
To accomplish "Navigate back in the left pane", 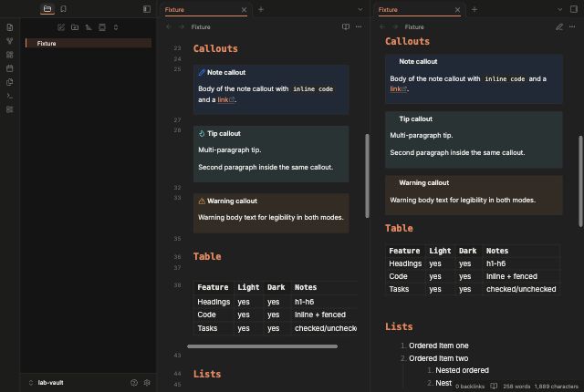I will tap(169, 26).
